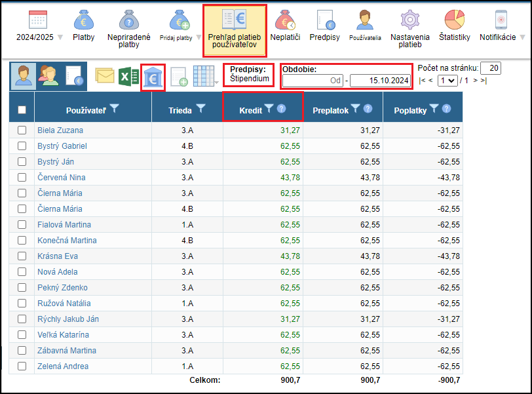Expand the table grid icon dropdown arrow

tap(216, 83)
